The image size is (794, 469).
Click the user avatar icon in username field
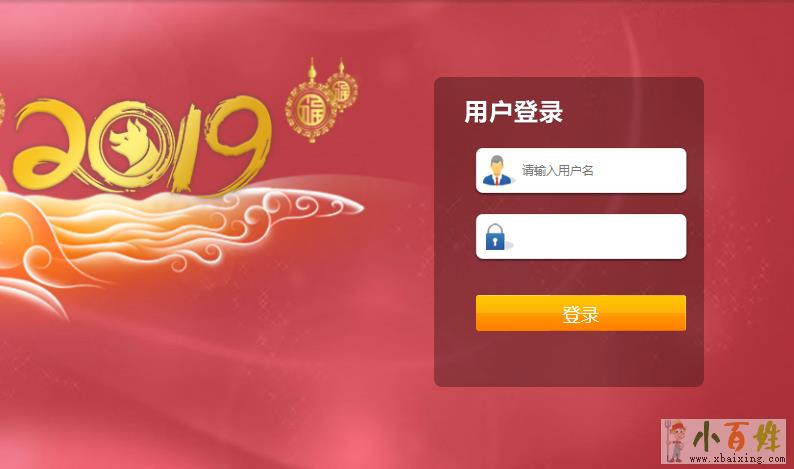pos(497,171)
